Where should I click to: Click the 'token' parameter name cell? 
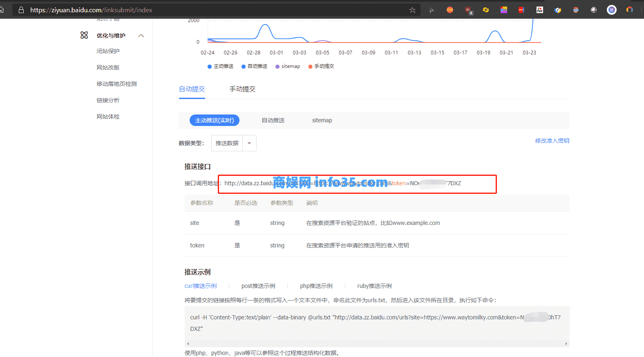(197, 245)
